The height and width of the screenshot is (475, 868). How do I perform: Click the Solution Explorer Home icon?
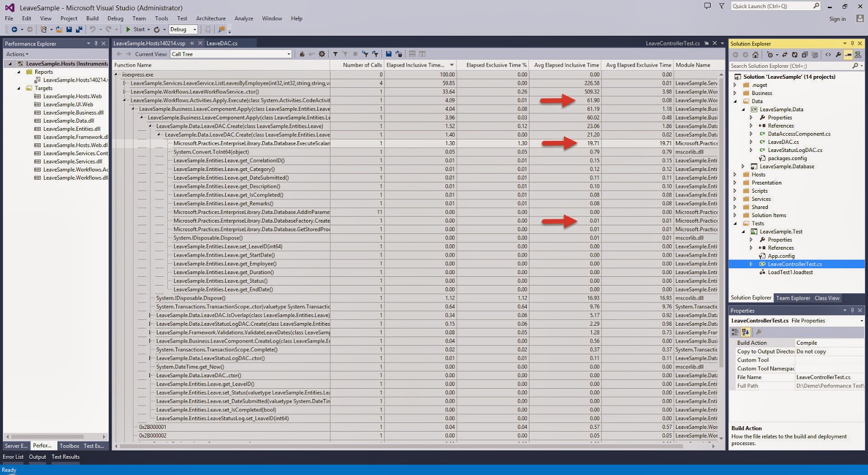coord(755,55)
